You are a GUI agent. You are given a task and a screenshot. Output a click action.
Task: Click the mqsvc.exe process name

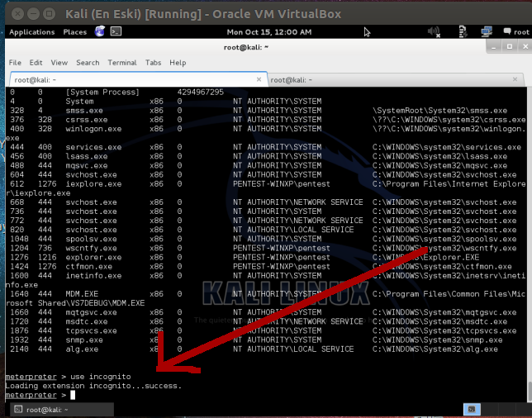(x=87, y=165)
